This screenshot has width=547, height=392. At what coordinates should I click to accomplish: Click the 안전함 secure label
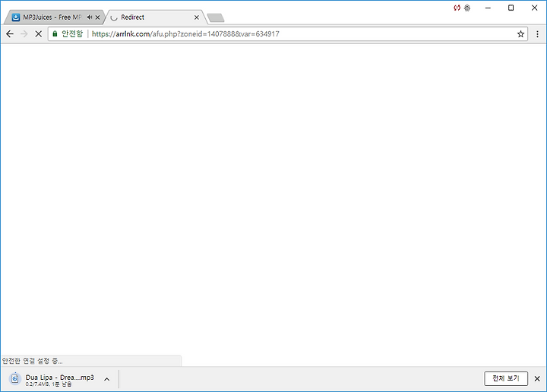(72, 33)
